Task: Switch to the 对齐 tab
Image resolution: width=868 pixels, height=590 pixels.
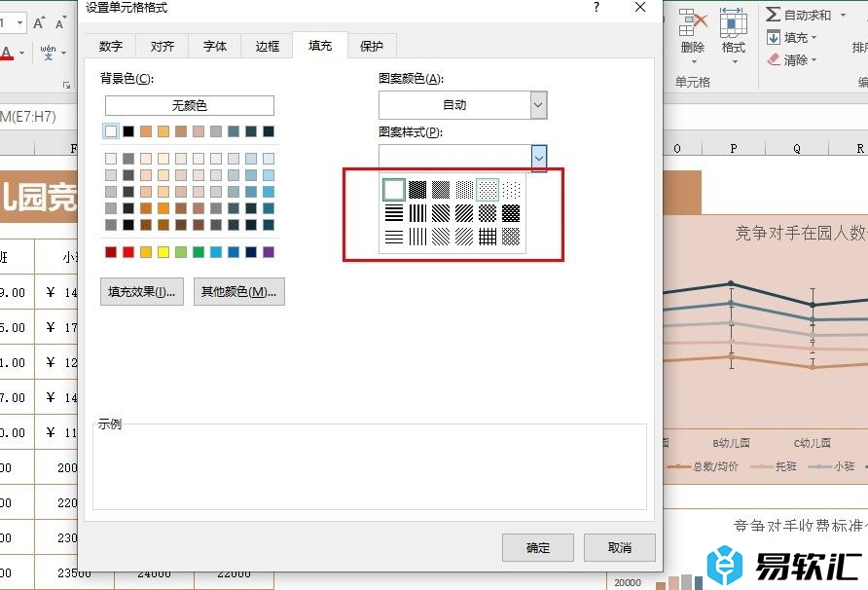Action: pos(163,46)
